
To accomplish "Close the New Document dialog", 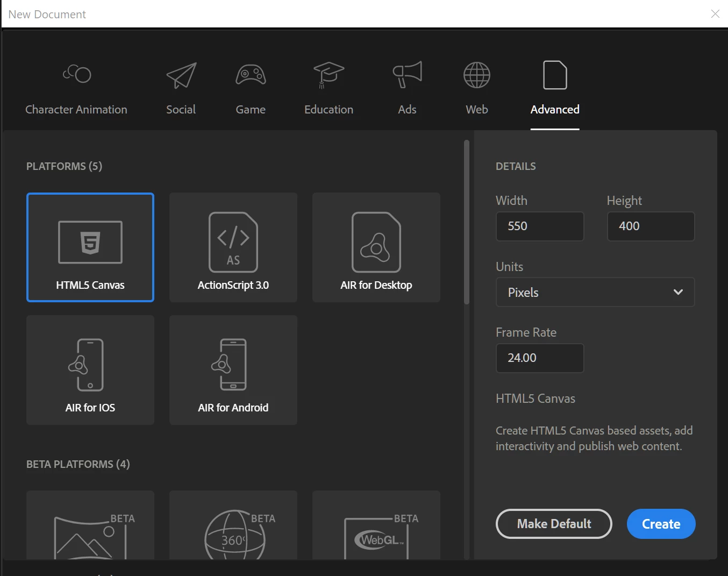I will point(715,14).
